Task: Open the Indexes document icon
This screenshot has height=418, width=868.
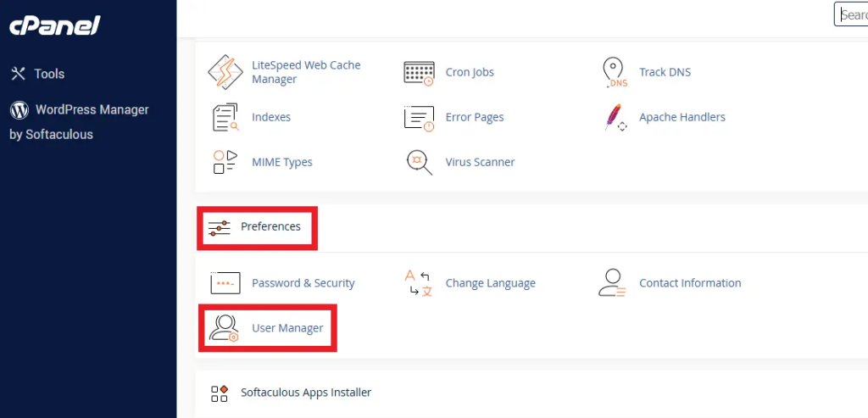Action: click(x=225, y=117)
